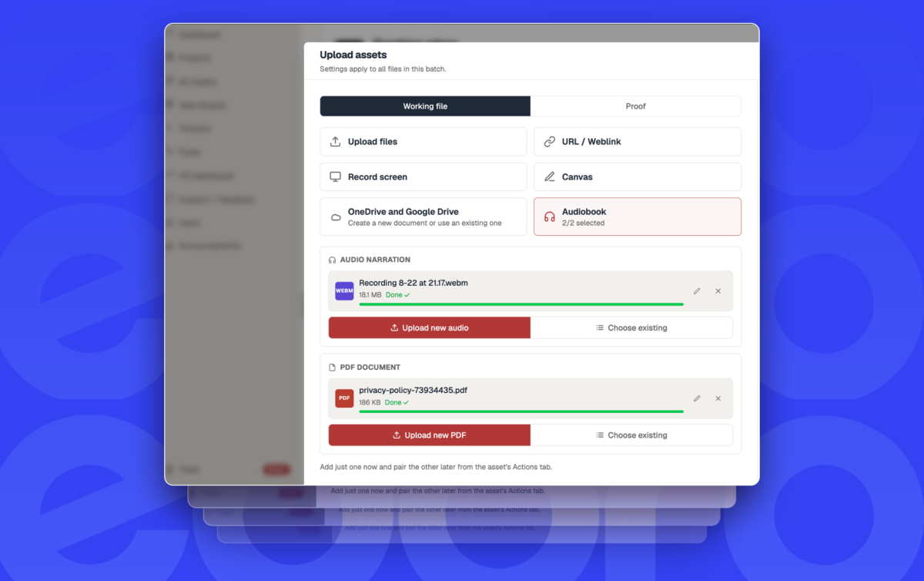Click the "Add just one now" hint text
Screen dimensions: 924x581
click(436, 467)
